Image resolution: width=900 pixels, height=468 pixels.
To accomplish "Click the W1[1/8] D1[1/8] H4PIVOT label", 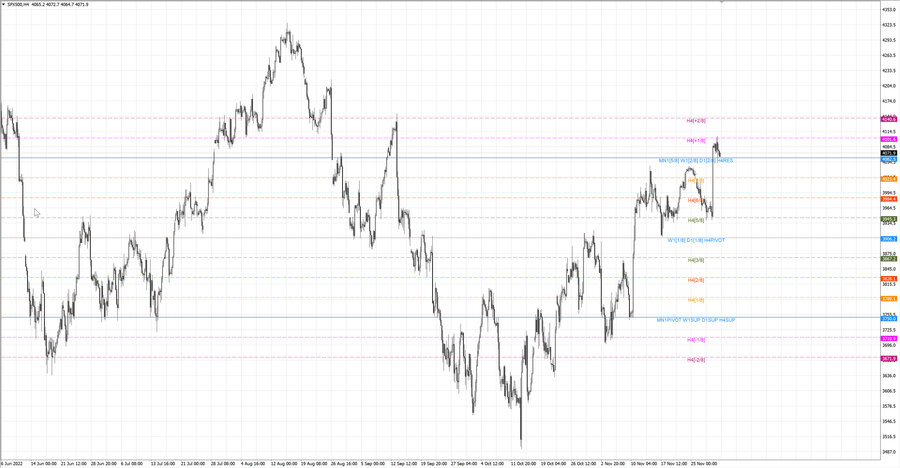I will click(x=696, y=240).
